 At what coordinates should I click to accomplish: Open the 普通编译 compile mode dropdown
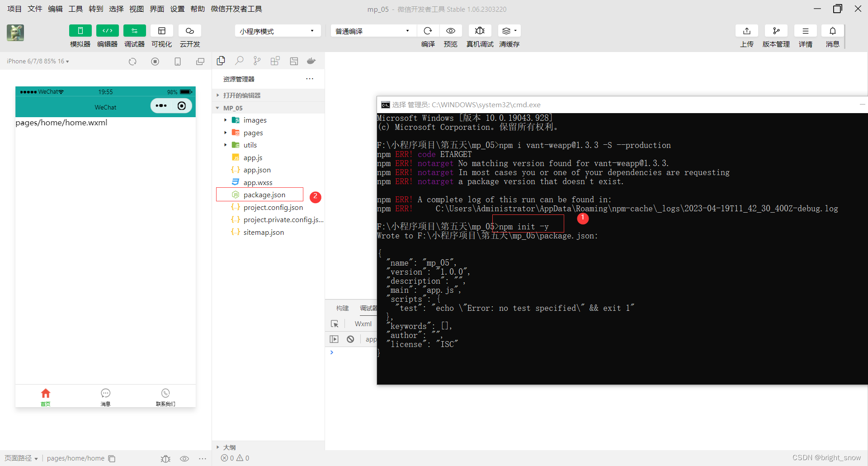pos(373,30)
